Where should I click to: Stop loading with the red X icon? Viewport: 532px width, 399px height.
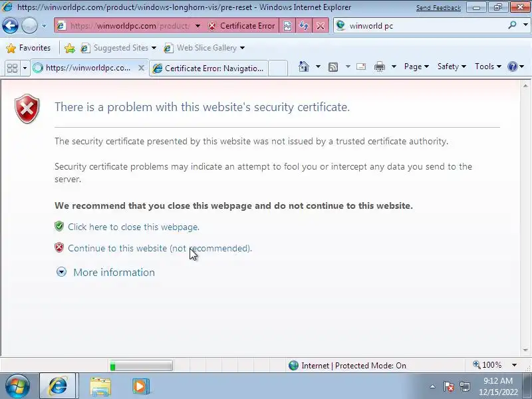pos(321,26)
